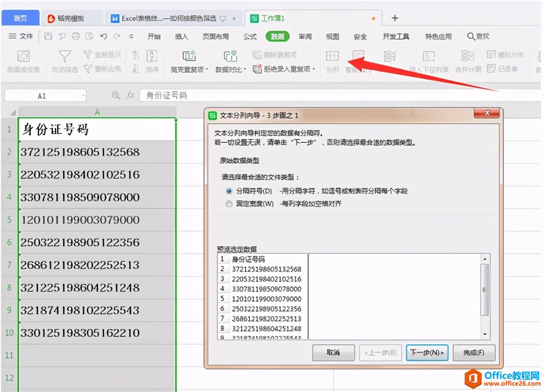Select the 分隔符号(D) radio option

(x=229, y=191)
